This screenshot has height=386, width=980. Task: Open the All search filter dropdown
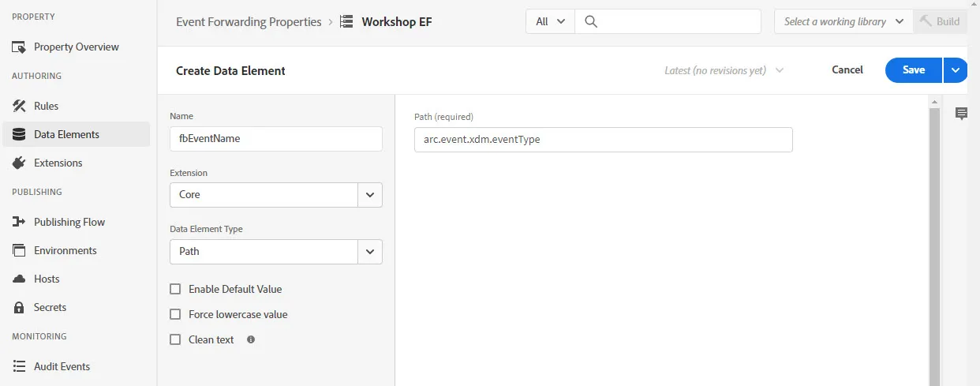tap(550, 22)
